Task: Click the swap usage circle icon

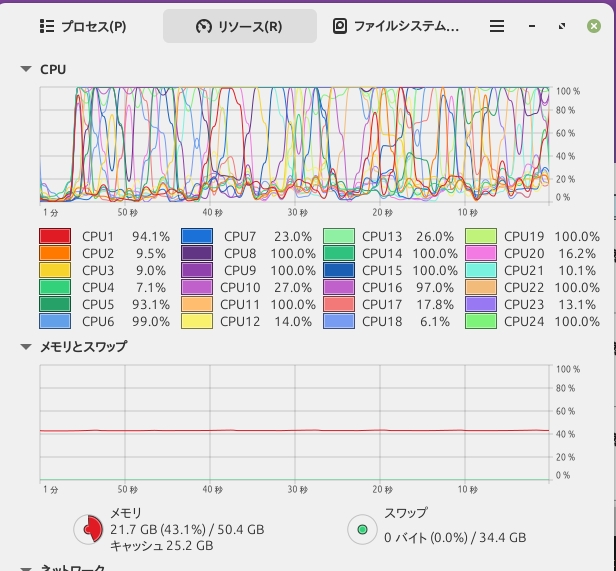Action: coord(362,528)
